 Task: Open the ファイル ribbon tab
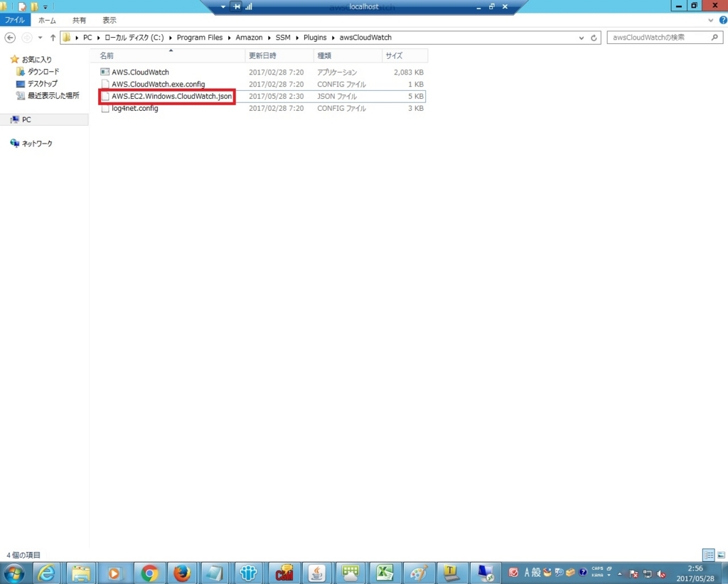coord(15,21)
